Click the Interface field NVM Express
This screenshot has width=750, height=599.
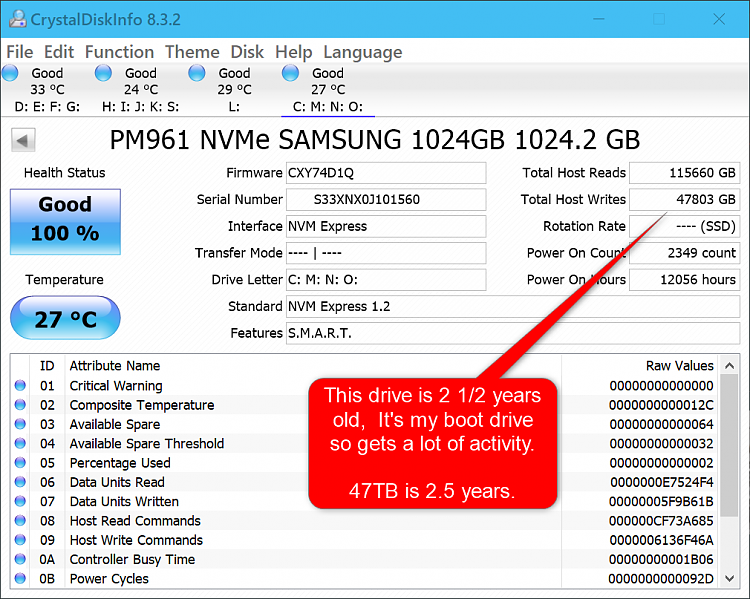point(386,226)
